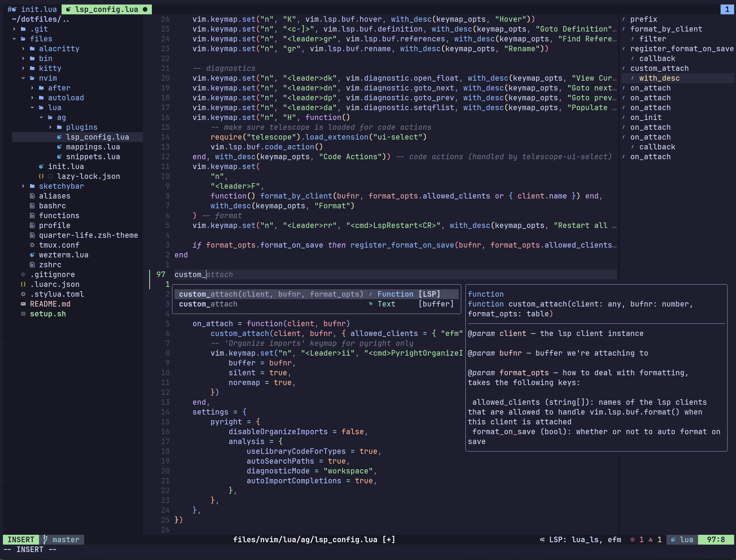
Task: Expand the alacritty folder chevron
Action: coord(23,49)
